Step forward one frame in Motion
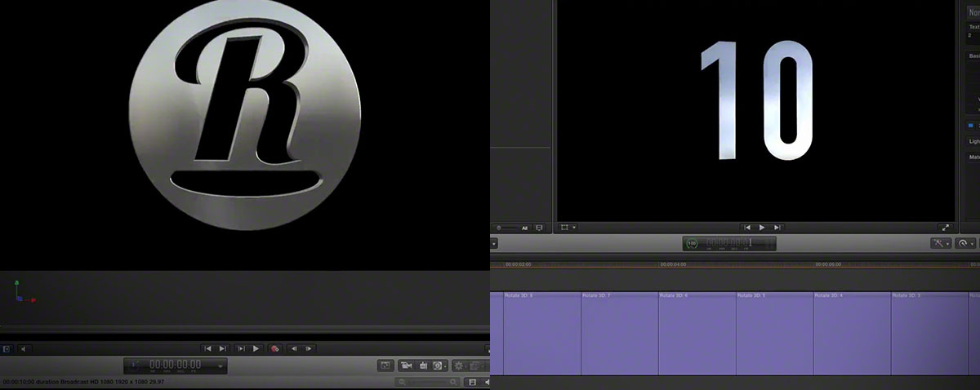 (x=309, y=348)
